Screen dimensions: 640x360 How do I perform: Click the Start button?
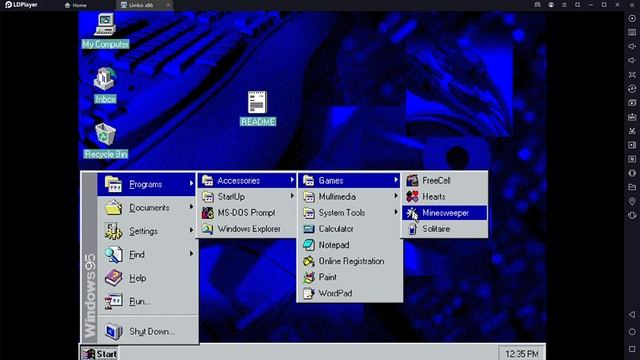[x=100, y=353]
